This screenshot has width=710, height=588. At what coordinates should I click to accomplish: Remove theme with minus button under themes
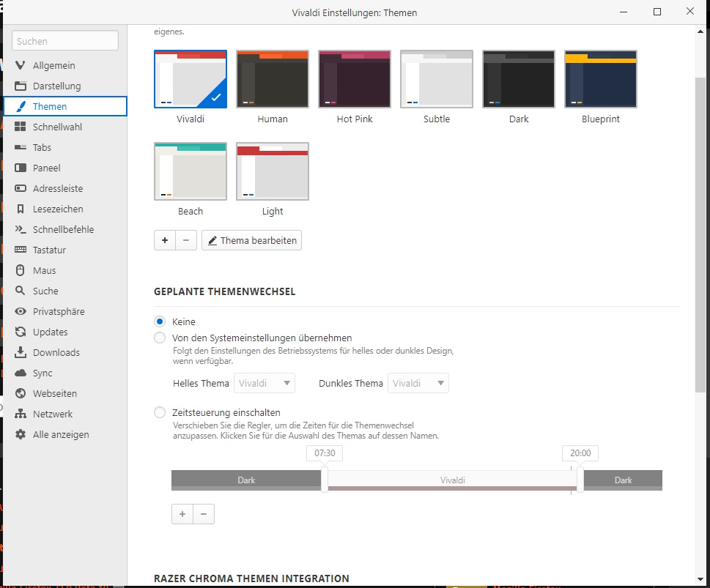(x=186, y=240)
